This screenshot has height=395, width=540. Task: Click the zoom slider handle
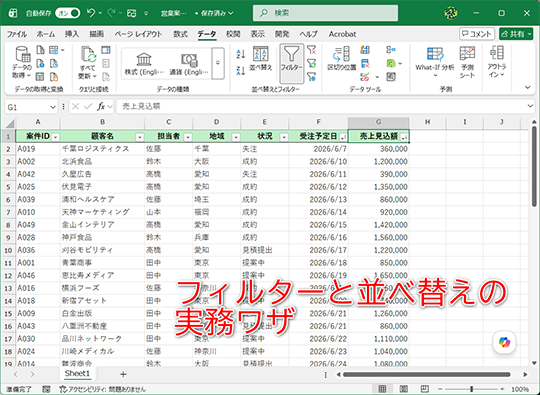pos(471,389)
